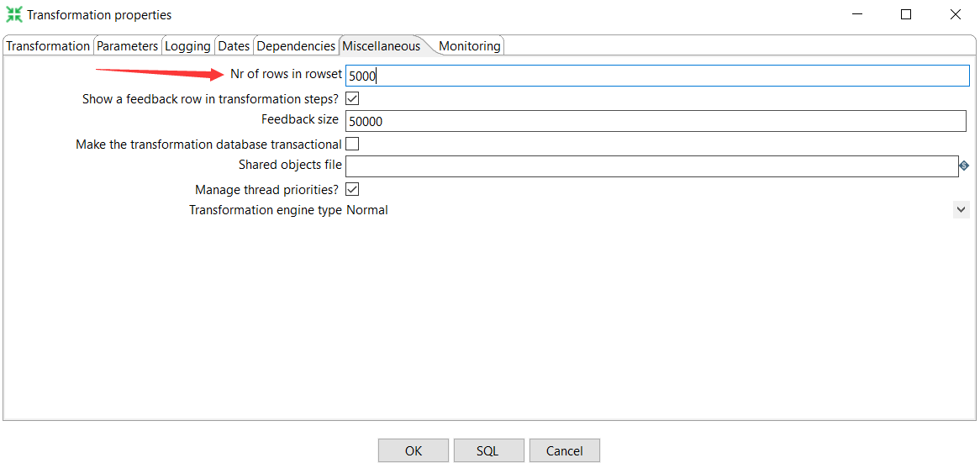The height and width of the screenshot is (463, 980).
Task: Maximize the Transformation properties window
Action: 906,14
